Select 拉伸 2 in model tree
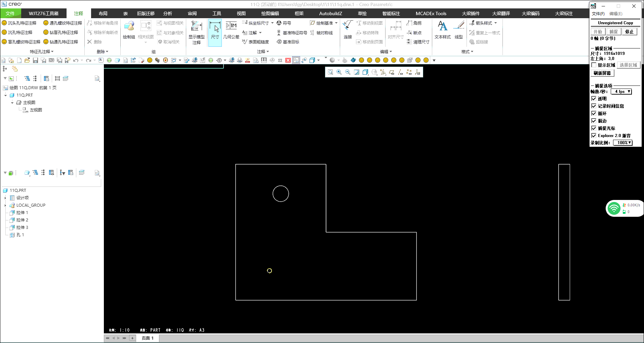The height and width of the screenshot is (343, 644). [22, 220]
